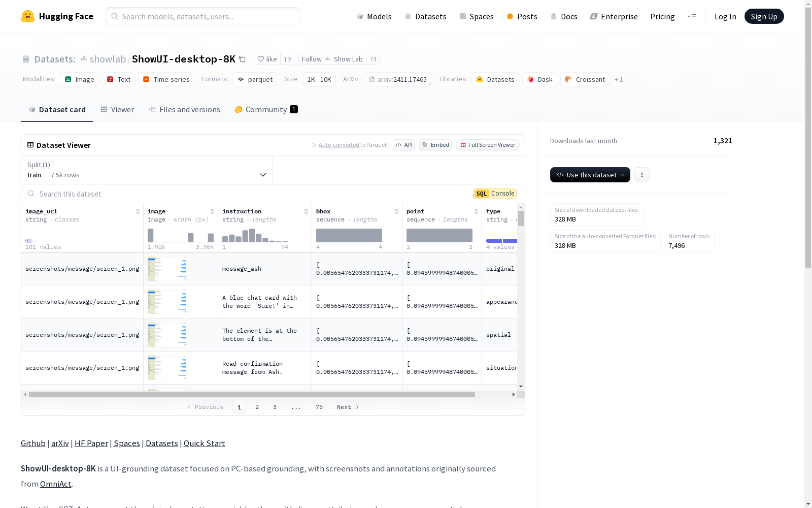Filter by Text modality tag

119,79
